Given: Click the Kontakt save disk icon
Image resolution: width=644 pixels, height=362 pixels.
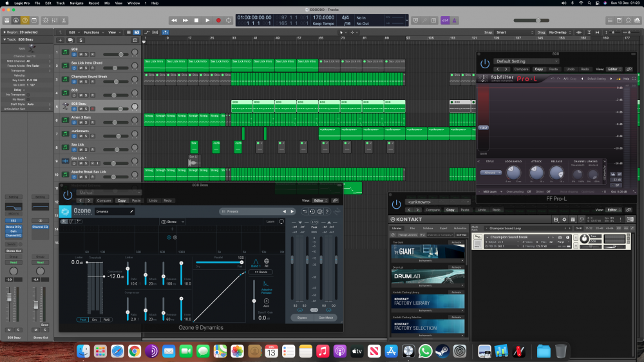Looking at the screenshot, I should [555, 220].
